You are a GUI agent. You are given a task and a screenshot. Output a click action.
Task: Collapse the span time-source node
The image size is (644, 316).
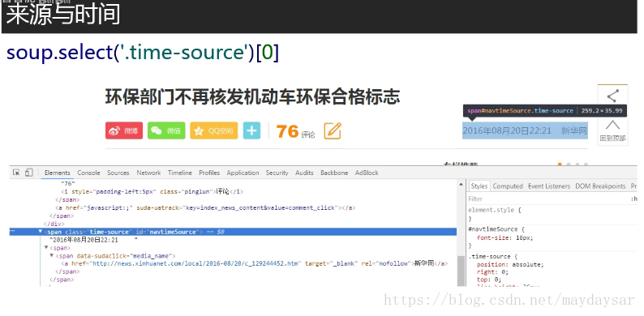[x=41, y=232]
